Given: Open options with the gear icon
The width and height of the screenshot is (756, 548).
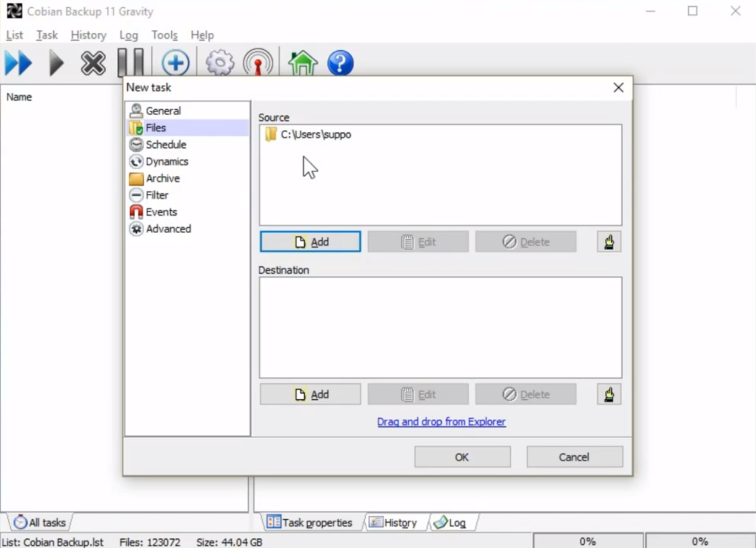Looking at the screenshot, I should [220, 63].
